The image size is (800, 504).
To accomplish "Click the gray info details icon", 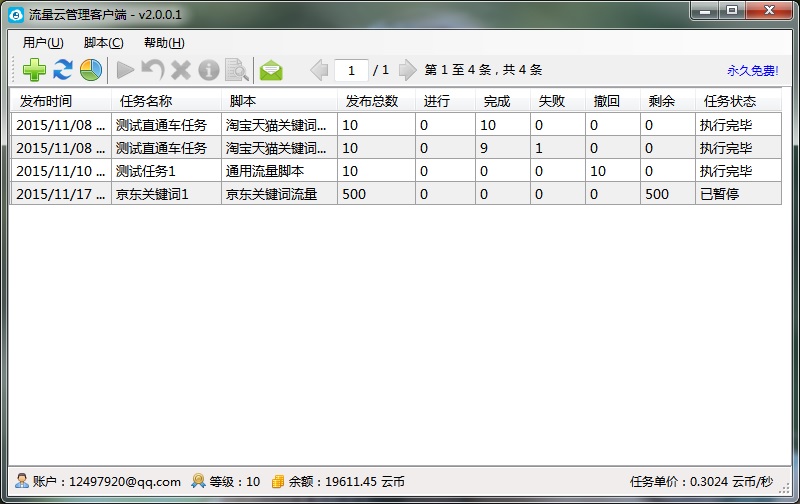I will click(209, 70).
